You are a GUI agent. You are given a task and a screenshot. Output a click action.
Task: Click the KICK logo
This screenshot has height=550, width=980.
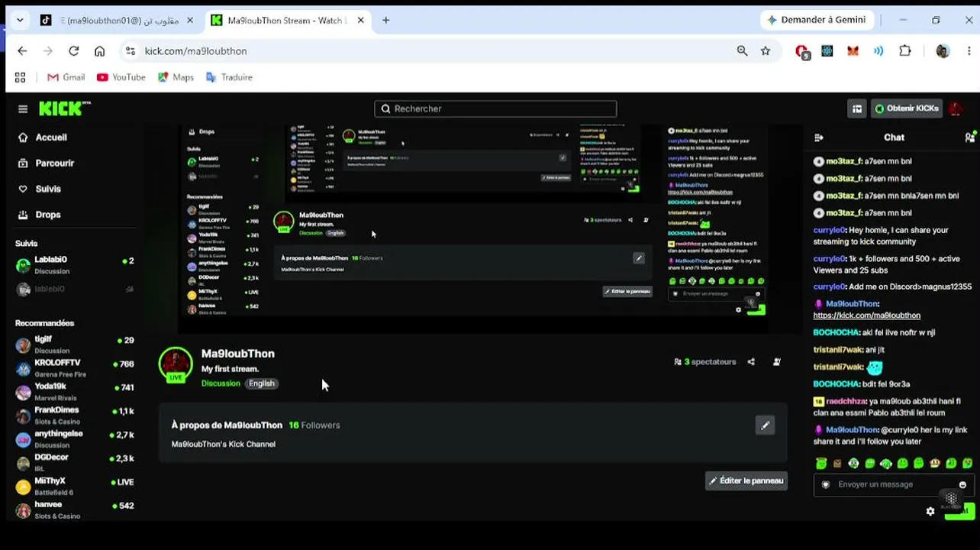[64, 108]
